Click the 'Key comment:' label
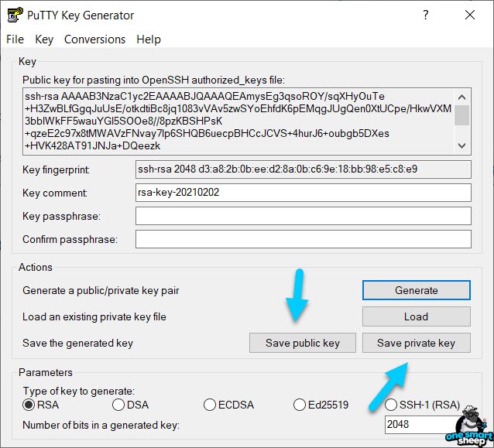Image resolution: width=494 pixels, height=448 pixels. coord(55,193)
